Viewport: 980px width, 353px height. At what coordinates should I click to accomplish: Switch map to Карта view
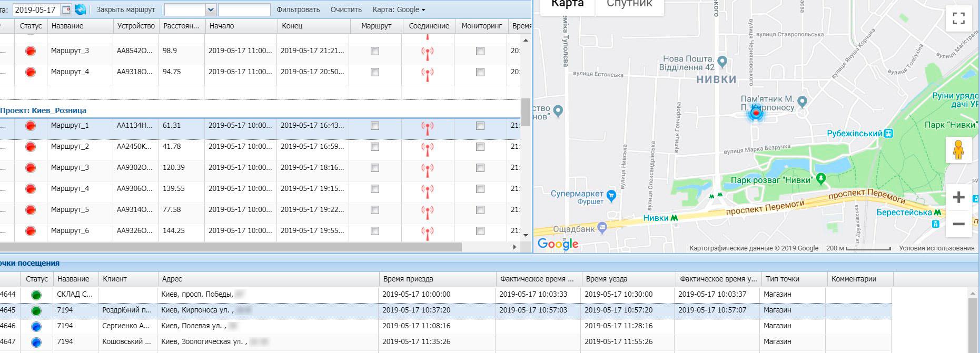(567, 4)
